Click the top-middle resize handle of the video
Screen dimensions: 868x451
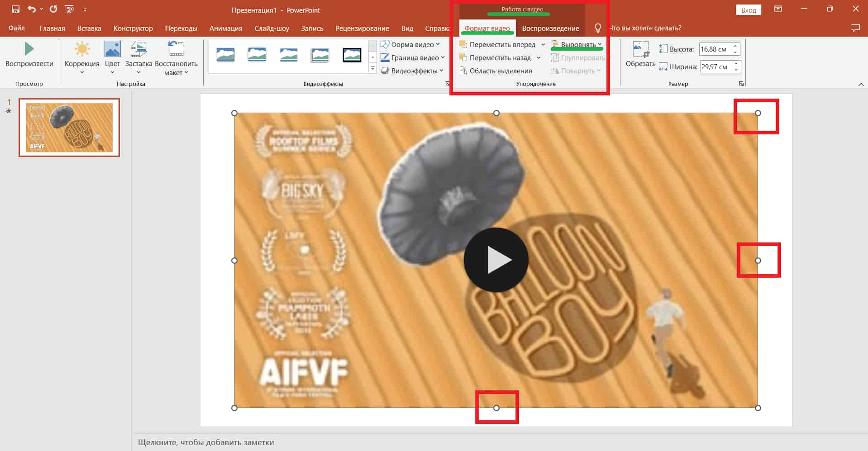point(496,113)
